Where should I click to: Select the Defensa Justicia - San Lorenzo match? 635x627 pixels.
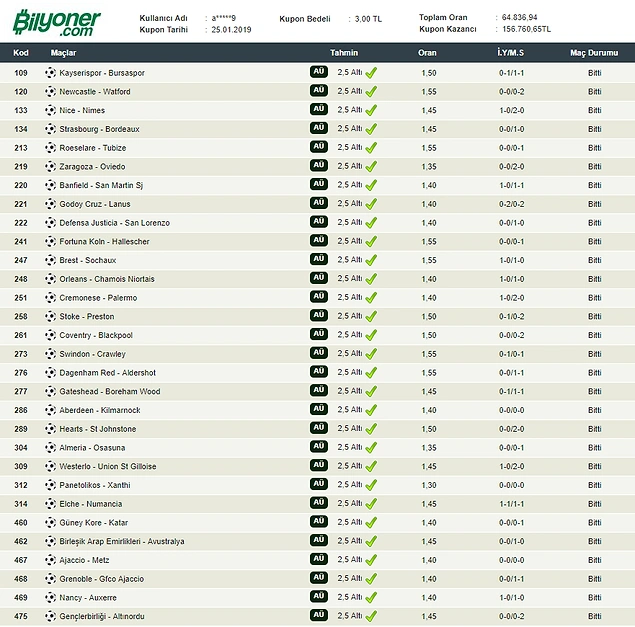pyautogui.click(x=115, y=223)
